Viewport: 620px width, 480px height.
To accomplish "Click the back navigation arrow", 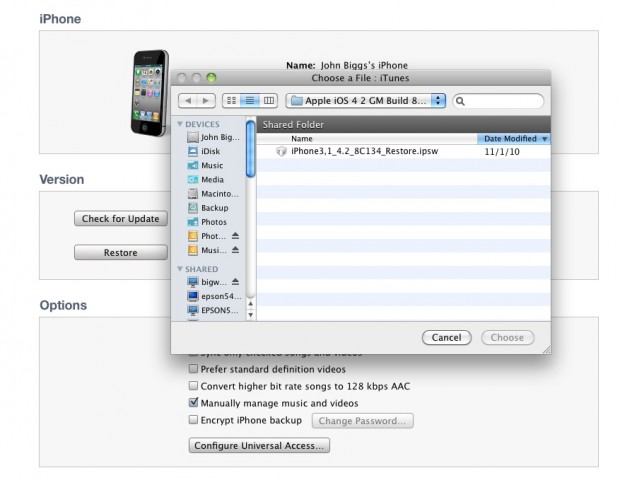I will [x=187, y=101].
